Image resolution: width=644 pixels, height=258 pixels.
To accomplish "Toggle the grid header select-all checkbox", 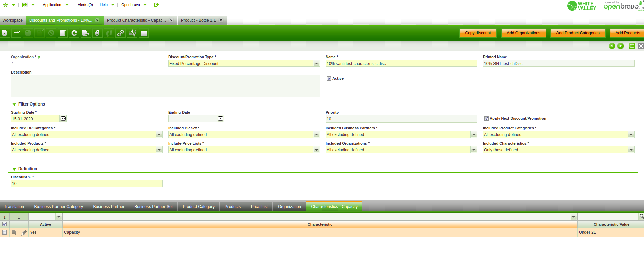I will (x=4, y=224).
